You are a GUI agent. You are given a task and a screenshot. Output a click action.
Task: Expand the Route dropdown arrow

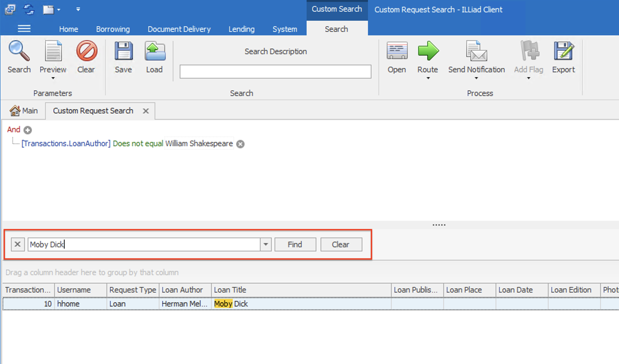(x=428, y=78)
